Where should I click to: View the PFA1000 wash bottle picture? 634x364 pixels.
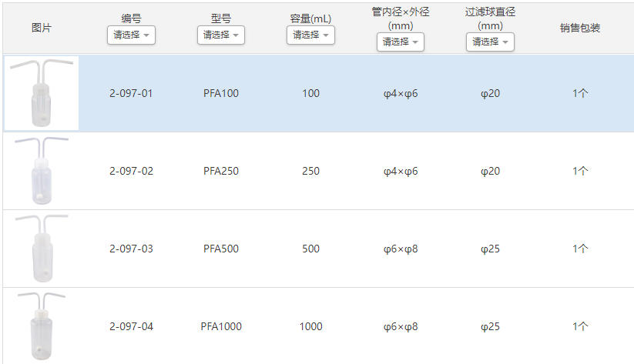42,326
